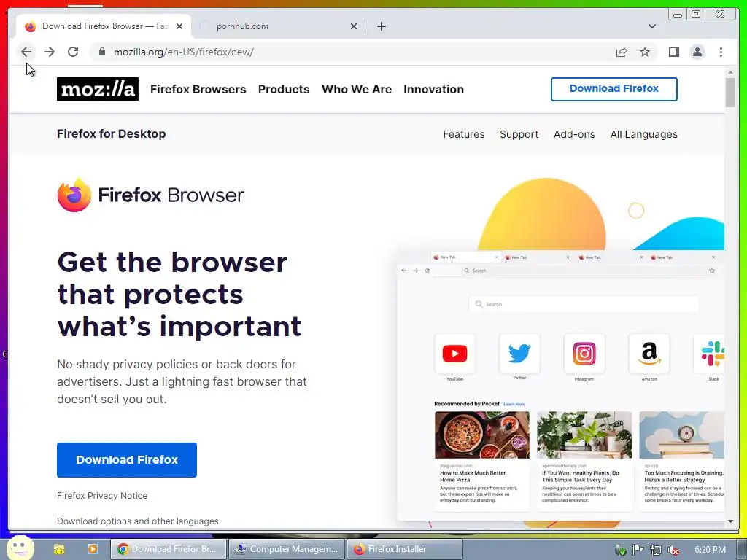
Task: Share this page via the share icon
Action: click(622, 52)
